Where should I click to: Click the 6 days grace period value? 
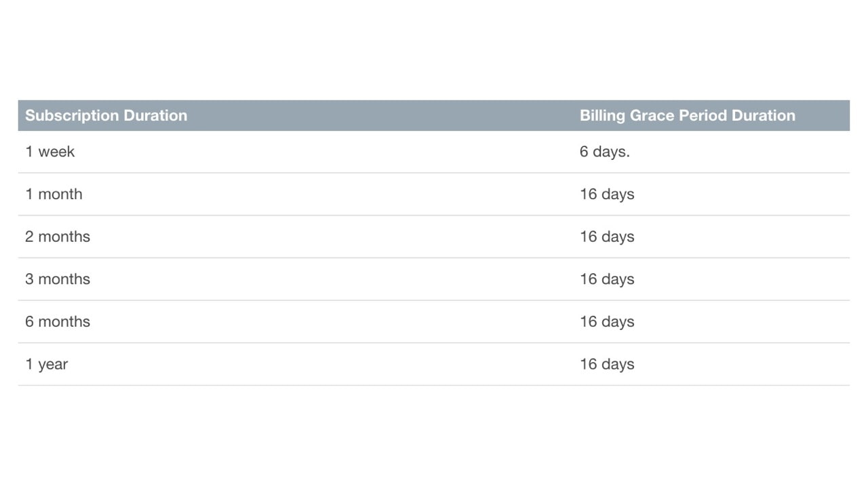(604, 152)
